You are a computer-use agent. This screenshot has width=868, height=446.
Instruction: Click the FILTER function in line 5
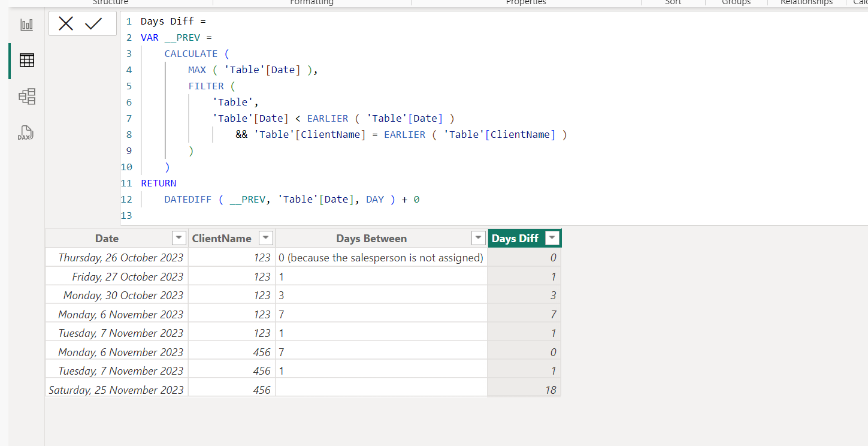(x=206, y=86)
